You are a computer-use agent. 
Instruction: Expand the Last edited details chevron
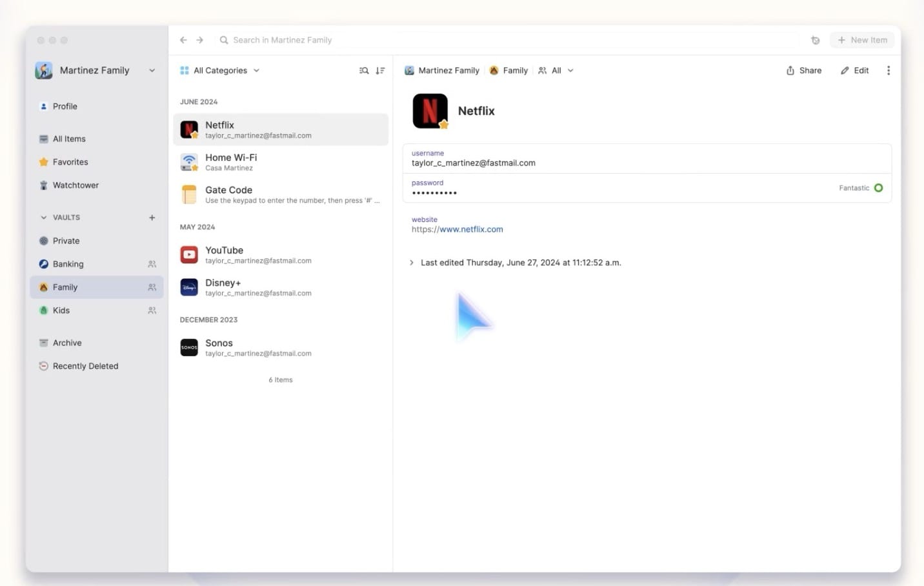[412, 263]
